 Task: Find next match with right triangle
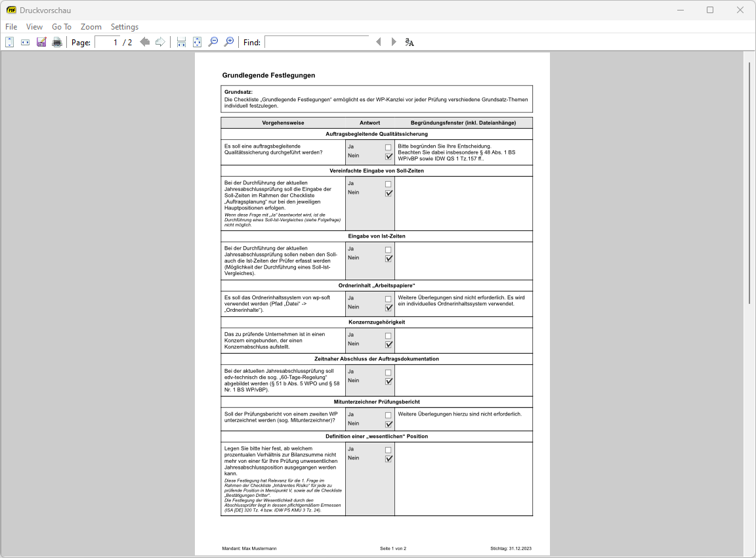tap(394, 42)
